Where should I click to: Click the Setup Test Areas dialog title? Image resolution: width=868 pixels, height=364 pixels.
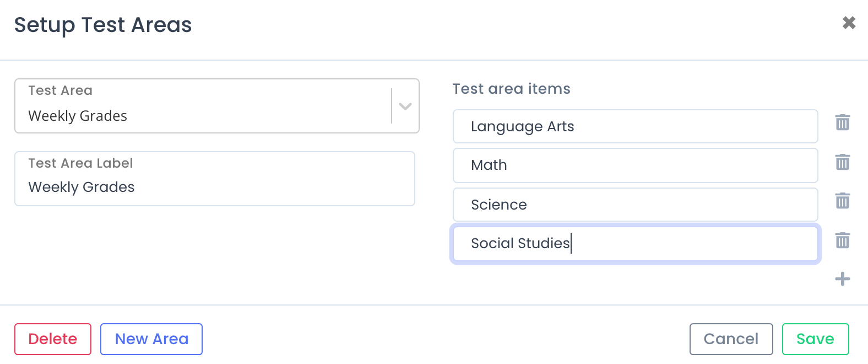pyautogui.click(x=103, y=25)
